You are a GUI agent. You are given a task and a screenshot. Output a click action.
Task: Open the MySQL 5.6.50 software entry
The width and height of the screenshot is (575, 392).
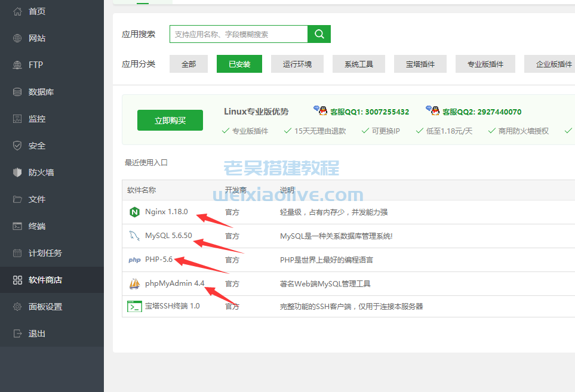pyautogui.click(x=168, y=236)
